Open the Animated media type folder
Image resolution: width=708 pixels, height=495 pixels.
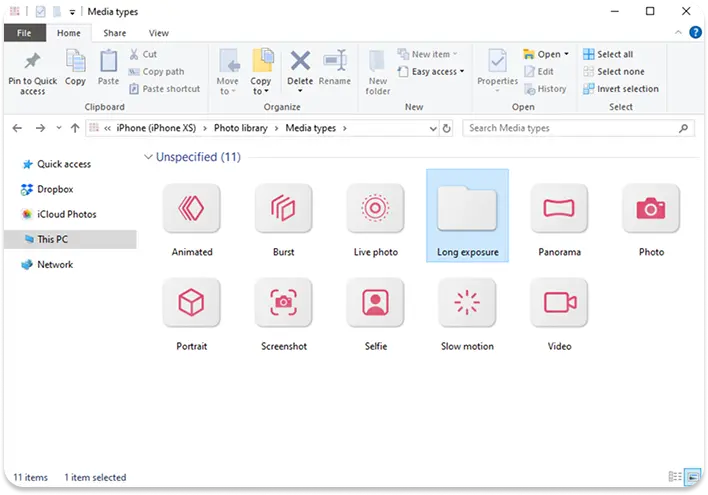[x=192, y=220]
